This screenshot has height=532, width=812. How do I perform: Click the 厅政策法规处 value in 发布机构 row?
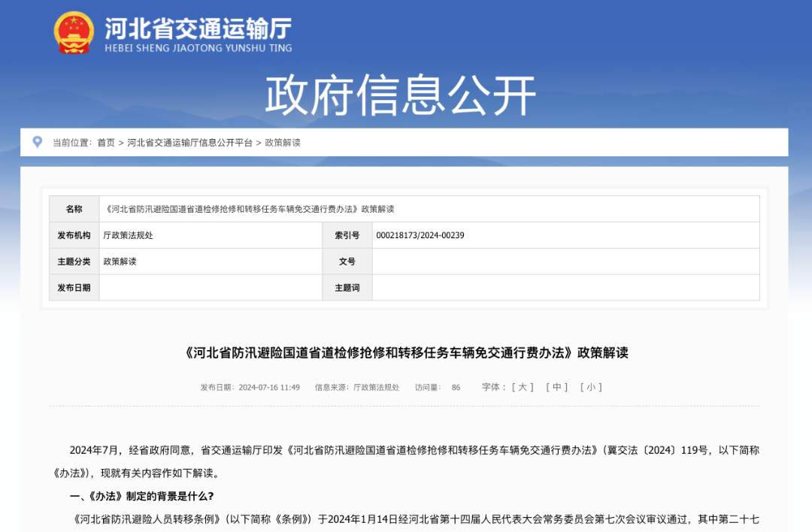(129, 235)
